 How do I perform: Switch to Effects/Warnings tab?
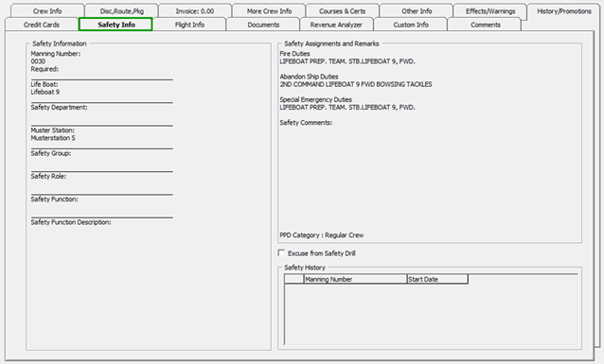(x=490, y=10)
